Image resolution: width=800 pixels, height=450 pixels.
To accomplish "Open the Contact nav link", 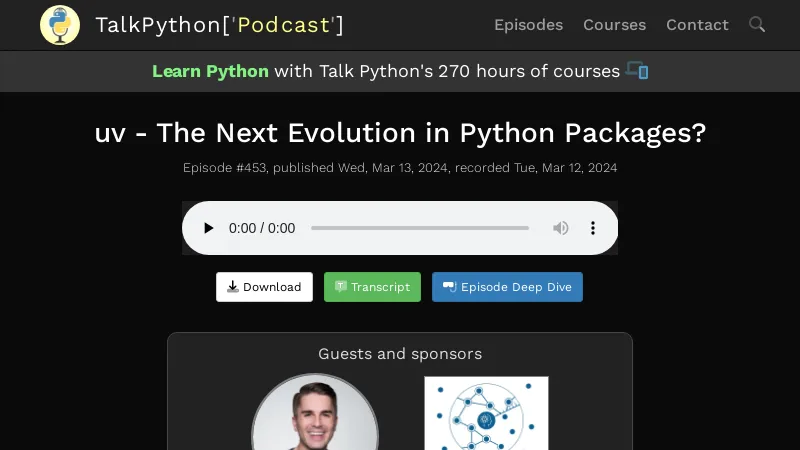I will click(x=697, y=25).
